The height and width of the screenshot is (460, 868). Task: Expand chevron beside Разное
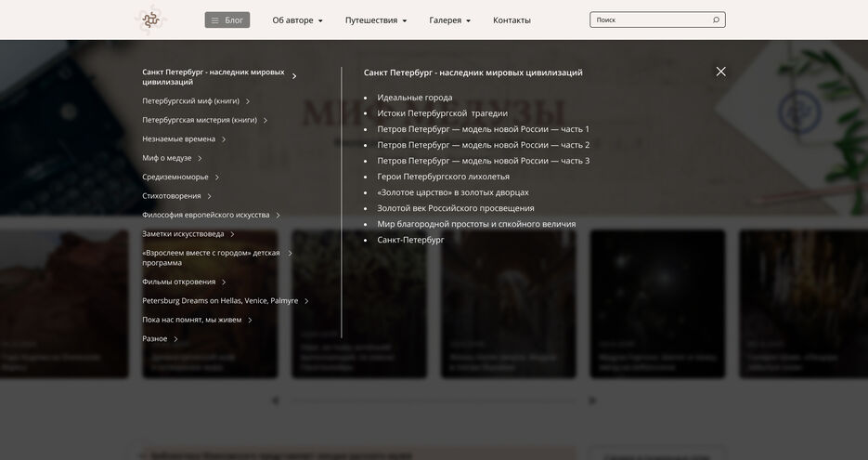click(x=175, y=339)
